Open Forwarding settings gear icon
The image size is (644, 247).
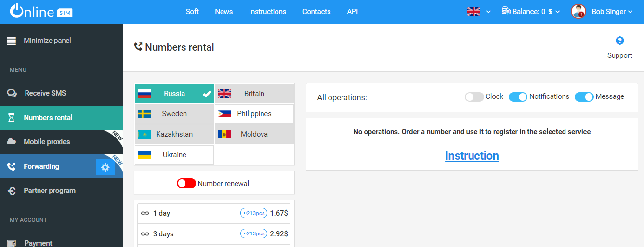[x=105, y=167]
